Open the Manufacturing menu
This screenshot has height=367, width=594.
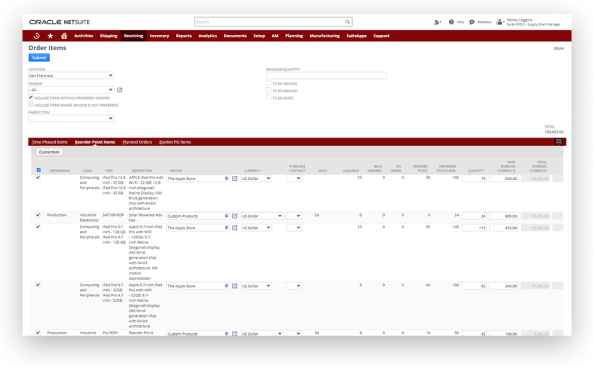click(324, 36)
